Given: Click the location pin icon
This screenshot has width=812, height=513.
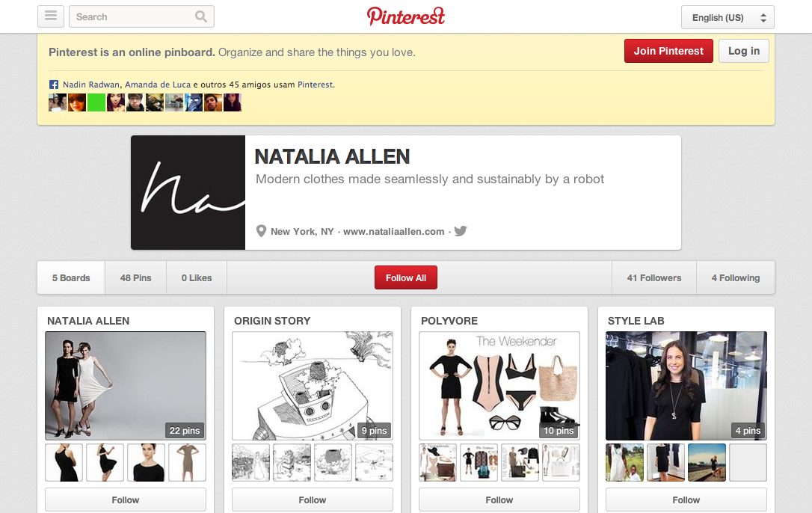Looking at the screenshot, I should (x=261, y=231).
